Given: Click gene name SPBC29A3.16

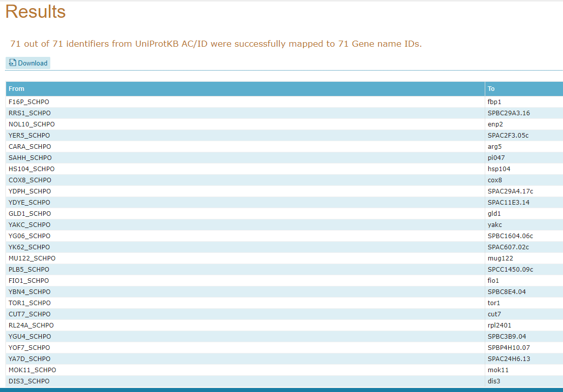Looking at the screenshot, I should pos(509,113).
